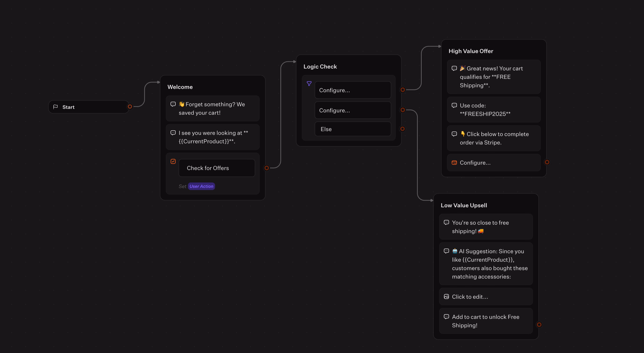Click the chat bubble icon beside Use code message
This screenshot has width=644, height=353.
pos(454,105)
